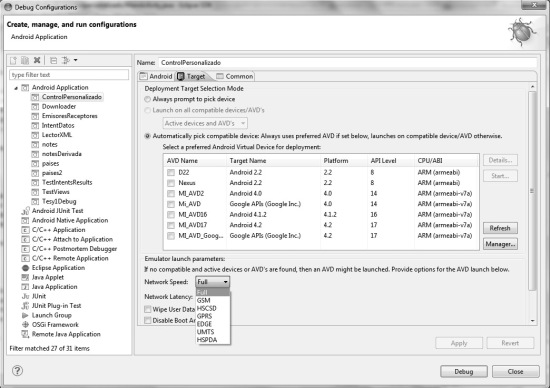Click the JUnit Plug-in Test icon
This screenshot has height=388, width=550.
[25, 306]
